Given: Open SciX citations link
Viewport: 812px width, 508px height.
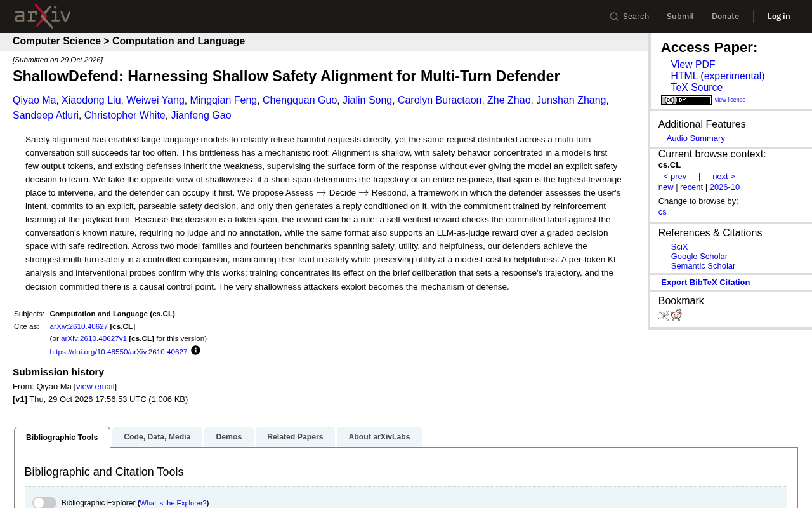Looking at the screenshot, I should (679, 247).
